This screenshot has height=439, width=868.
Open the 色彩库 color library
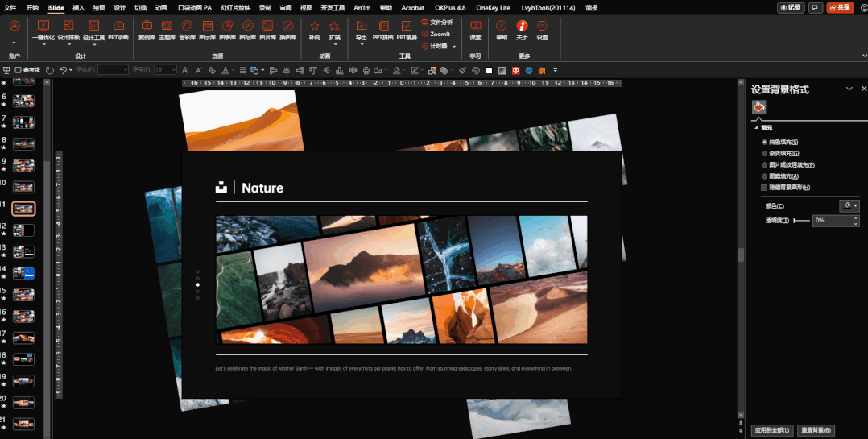pos(187,31)
